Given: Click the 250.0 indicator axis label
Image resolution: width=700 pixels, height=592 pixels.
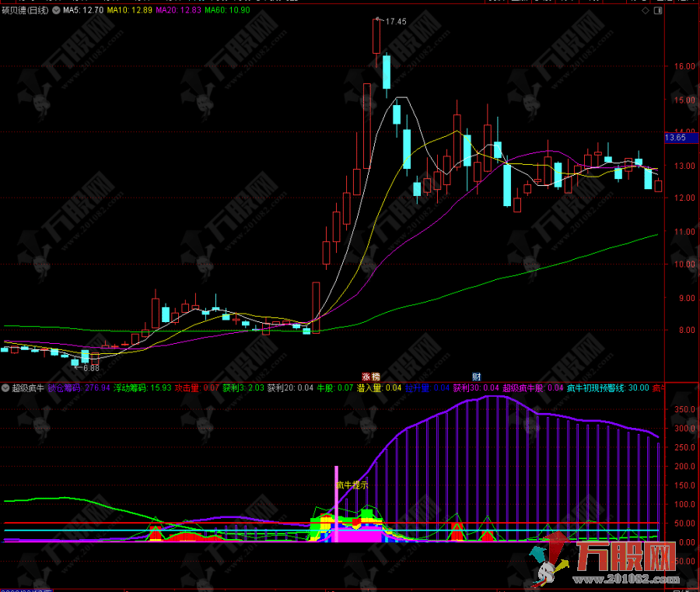Looking at the screenshot, I should [684, 447].
